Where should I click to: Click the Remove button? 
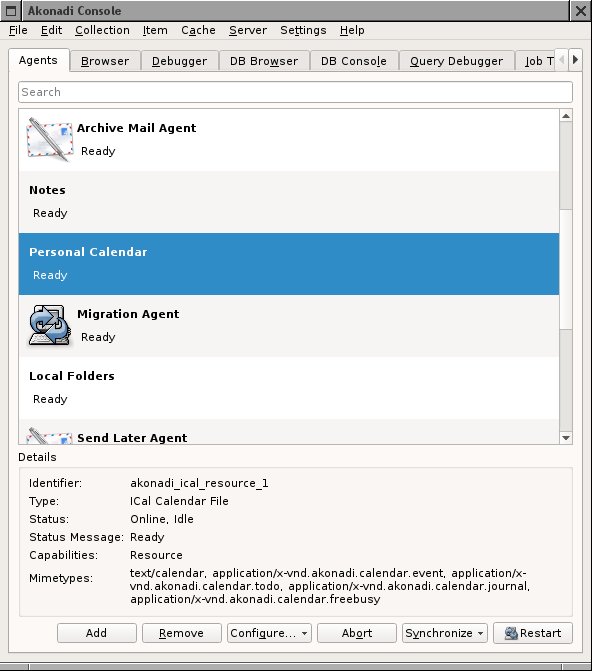pyautogui.click(x=181, y=633)
